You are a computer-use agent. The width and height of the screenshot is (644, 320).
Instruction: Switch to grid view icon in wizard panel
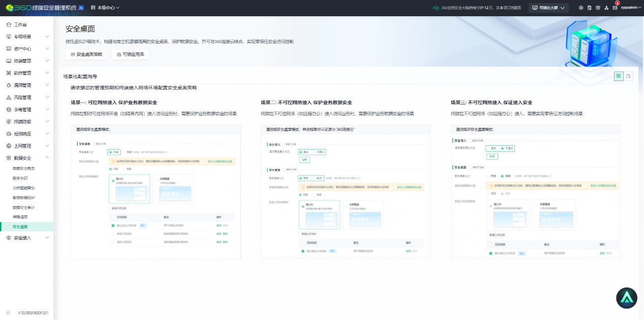[x=619, y=76]
